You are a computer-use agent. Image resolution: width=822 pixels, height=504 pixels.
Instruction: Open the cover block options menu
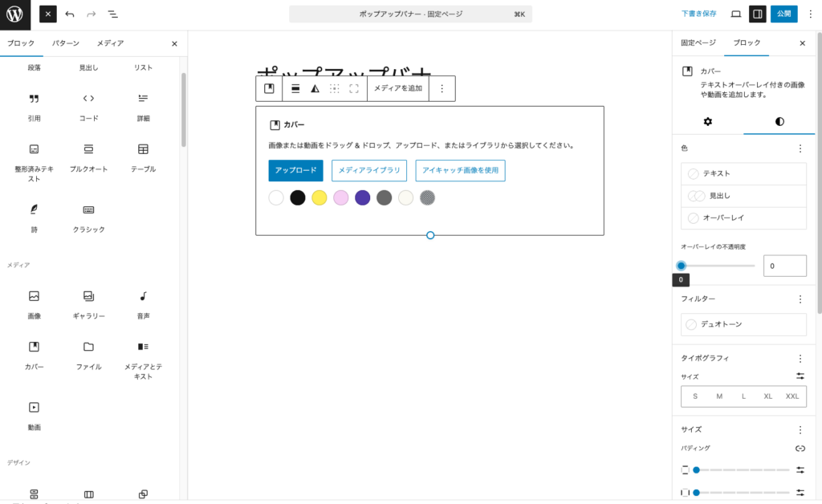442,88
